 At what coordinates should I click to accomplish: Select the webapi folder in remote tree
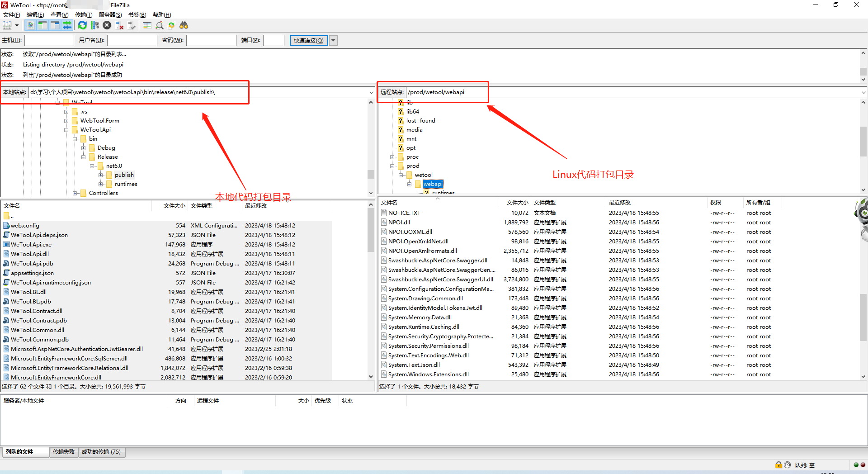coord(433,184)
